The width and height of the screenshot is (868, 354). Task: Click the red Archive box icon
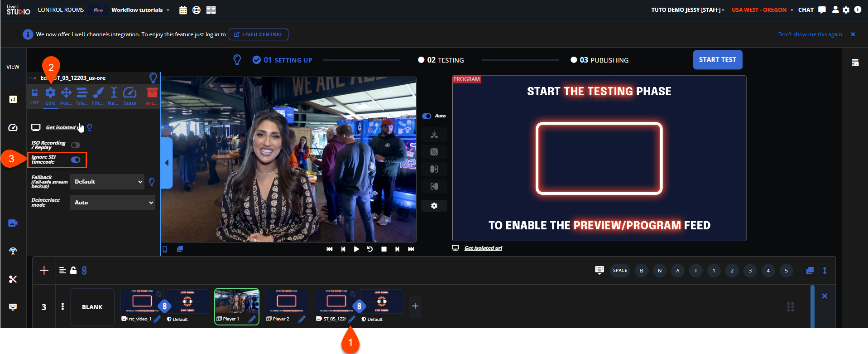[152, 93]
